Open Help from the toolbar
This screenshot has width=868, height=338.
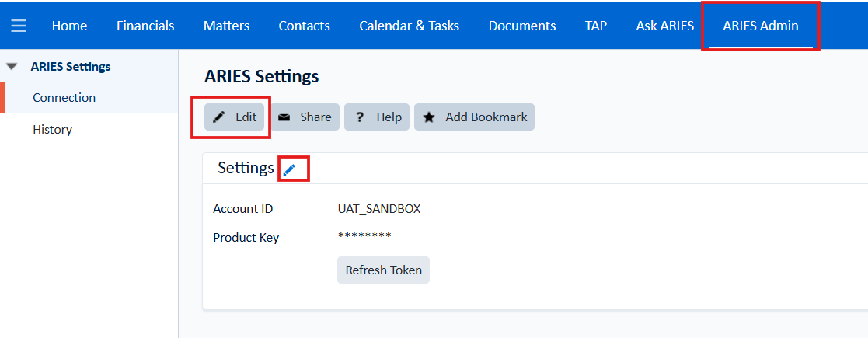(x=377, y=117)
